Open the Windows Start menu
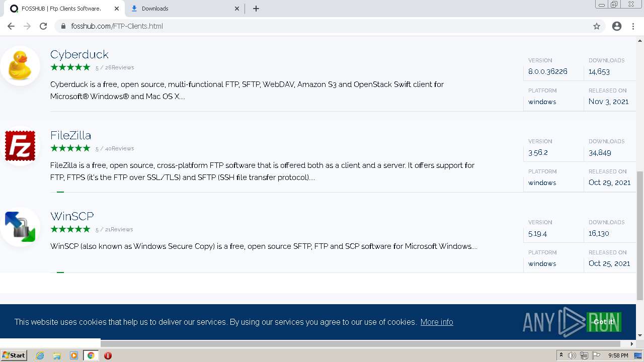644x362 pixels. point(14,355)
